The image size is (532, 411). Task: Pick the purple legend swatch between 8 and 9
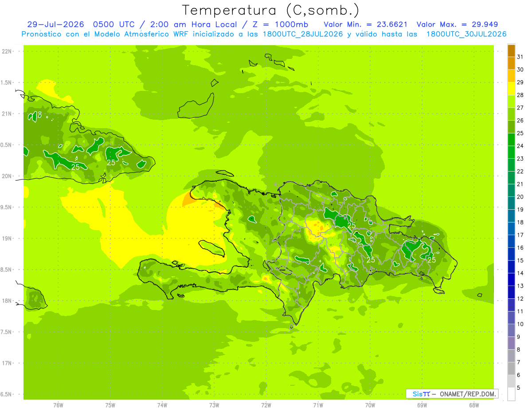pyautogui.click(x=511, y=343)
